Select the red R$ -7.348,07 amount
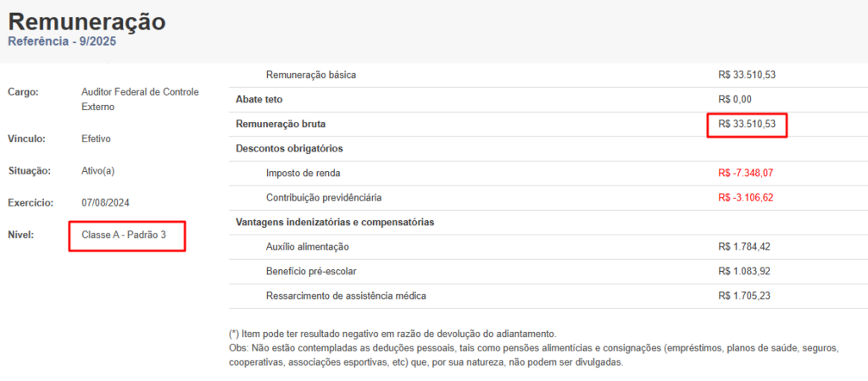Screen dimensions: 868x381 746,174
